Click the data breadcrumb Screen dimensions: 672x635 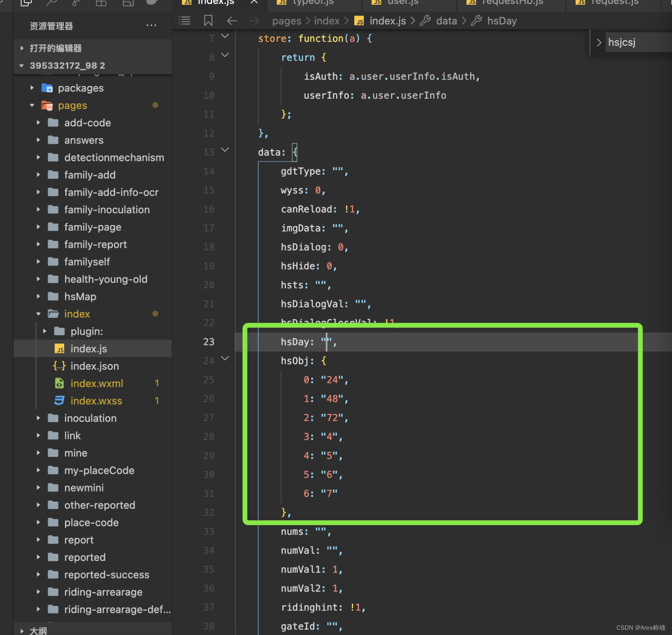[x=446, y=21]
